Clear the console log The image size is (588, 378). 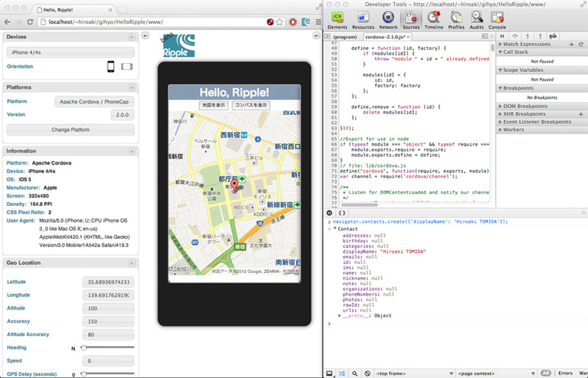367,374
